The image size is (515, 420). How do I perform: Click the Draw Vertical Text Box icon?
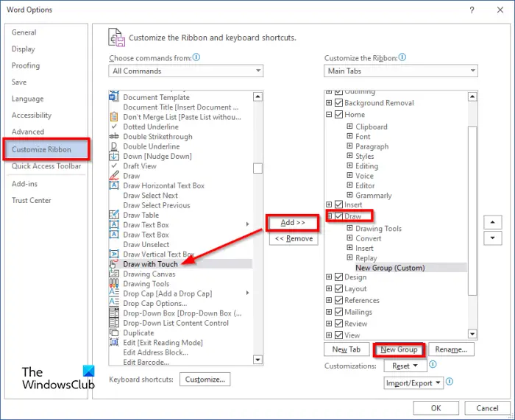pyautogui.click(x=113, y=254)
